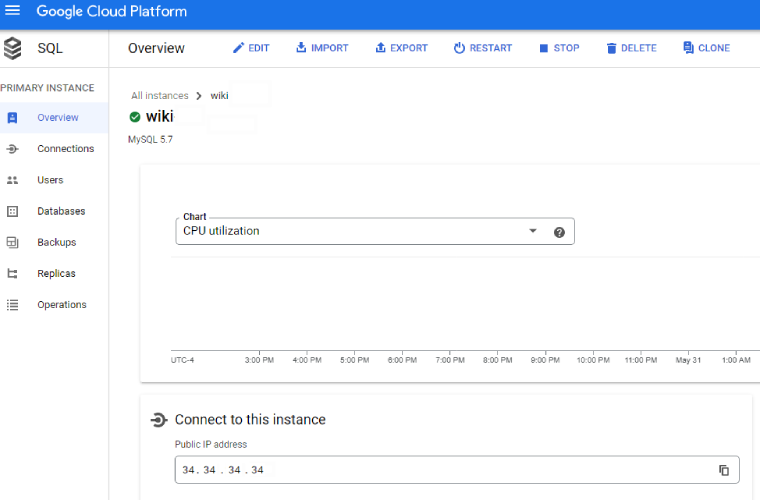Click the SQL stacked layers product icon
The width and height of the screenshot is (760, 500).
[x=13, y=48]
